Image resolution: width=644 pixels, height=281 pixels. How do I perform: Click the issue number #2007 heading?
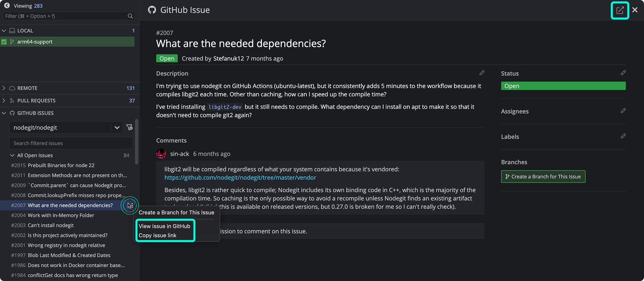point(165,33)
